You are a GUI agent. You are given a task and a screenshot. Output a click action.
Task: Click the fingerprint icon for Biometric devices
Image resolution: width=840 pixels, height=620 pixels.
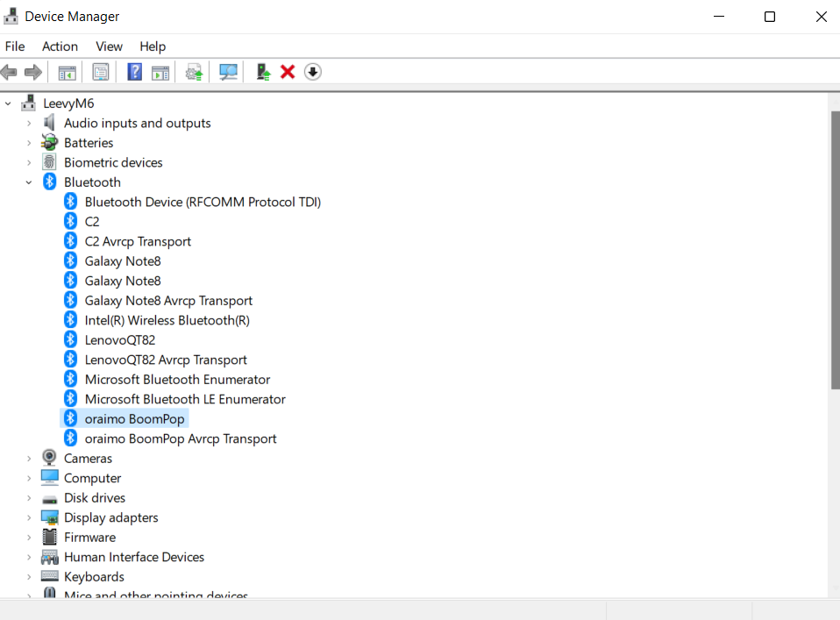[49, 162]
